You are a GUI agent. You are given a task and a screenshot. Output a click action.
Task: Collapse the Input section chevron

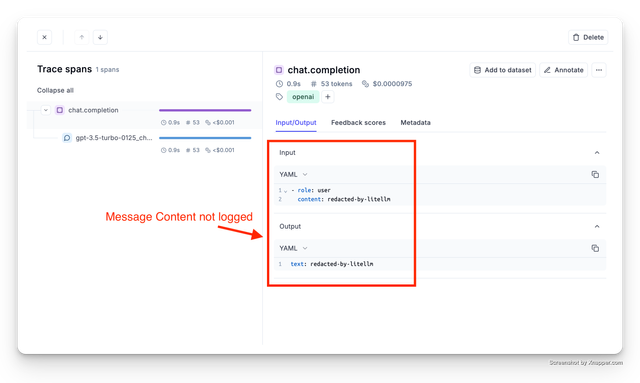(597, 153)
